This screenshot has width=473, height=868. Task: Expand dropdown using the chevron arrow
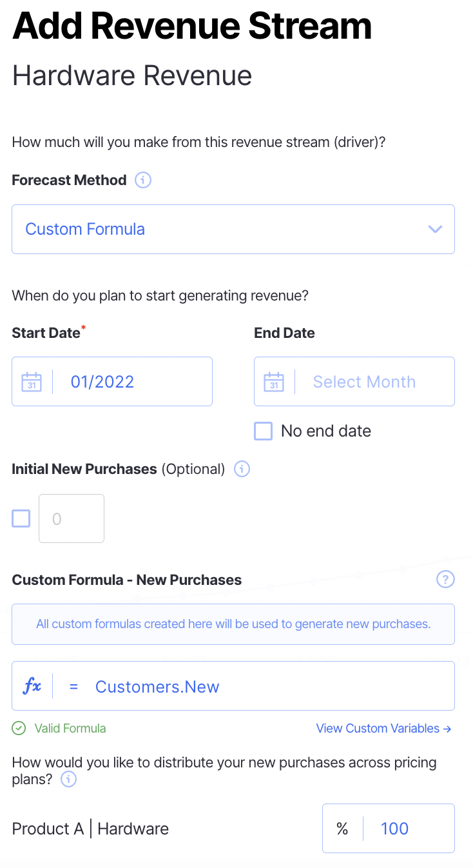point(436,230)
